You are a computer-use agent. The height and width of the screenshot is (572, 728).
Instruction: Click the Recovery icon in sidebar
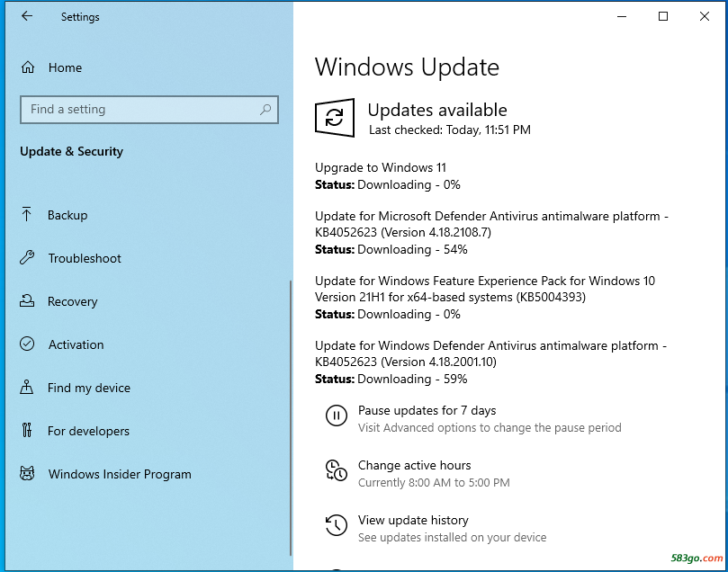point(27,300)
